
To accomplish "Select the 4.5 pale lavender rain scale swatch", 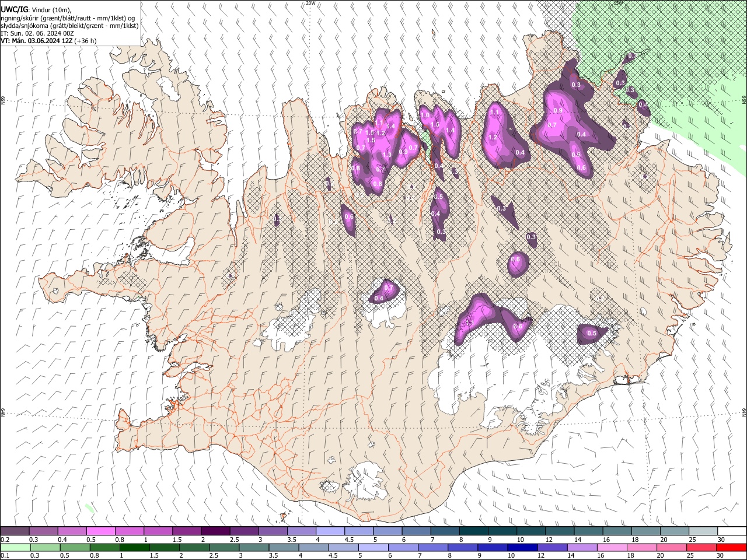I will coord(343,547).
